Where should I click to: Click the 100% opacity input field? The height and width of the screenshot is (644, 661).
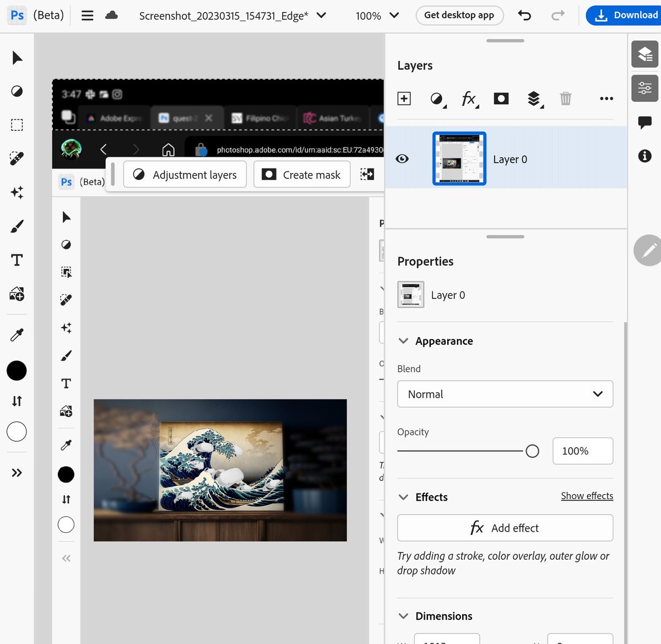pyautogui.click(x=583, y=451)
